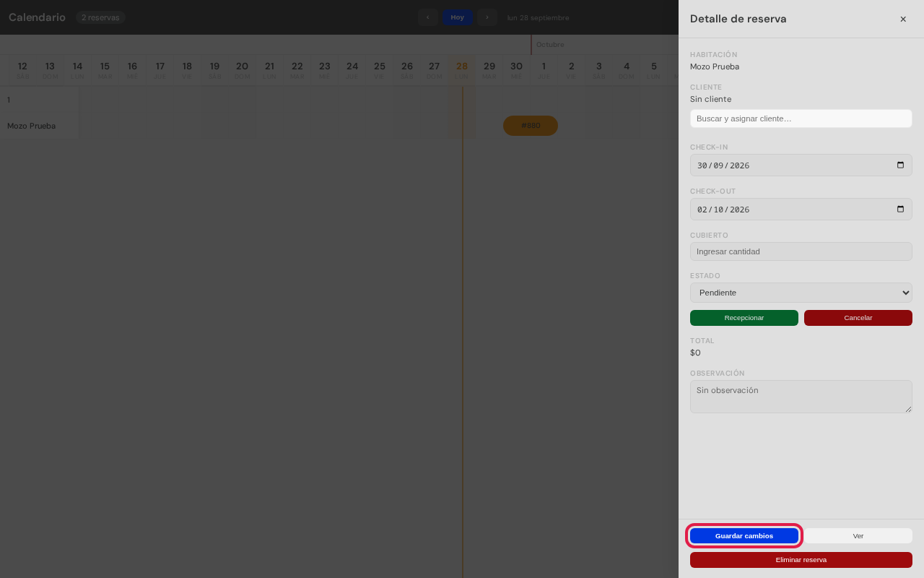Focus the Buscar y asignar cliente field

click(x=801, y=118)
